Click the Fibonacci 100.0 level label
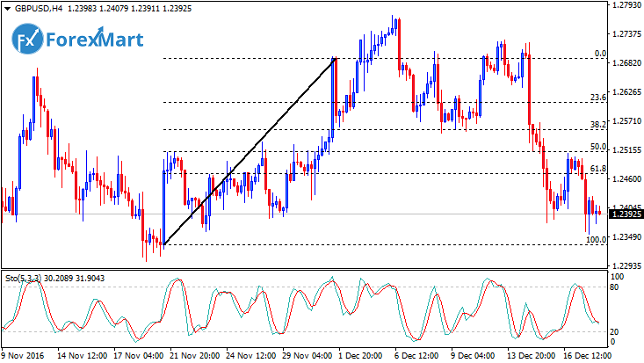This screenshot has height=363, width=644. click(597, 239)
